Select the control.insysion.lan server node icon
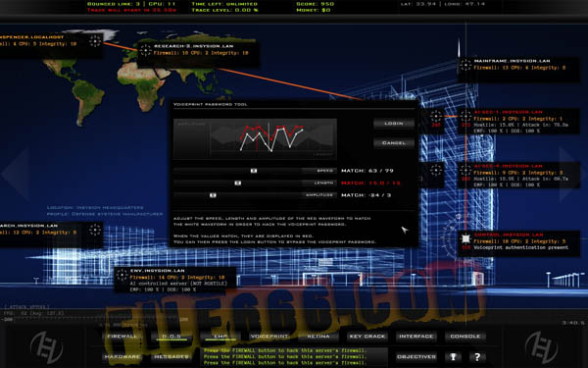 point(465,238)
